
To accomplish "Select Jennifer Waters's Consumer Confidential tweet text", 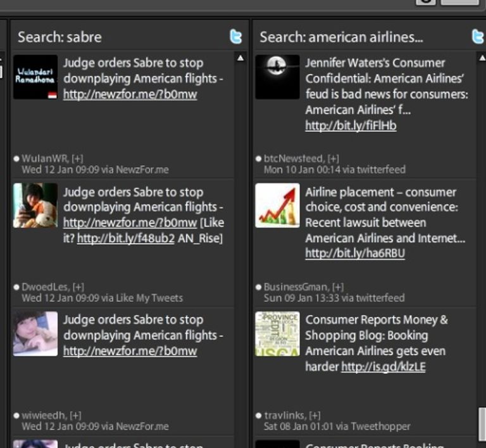I will tap(387, 94).
